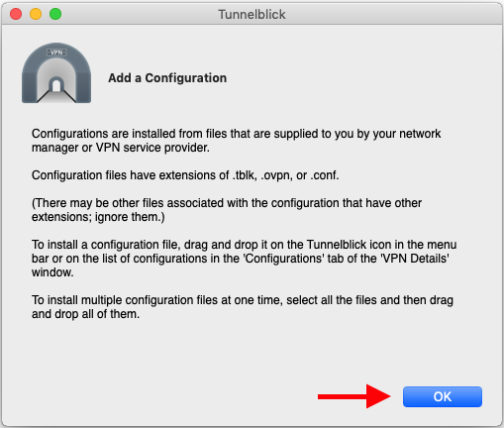Image resolution: width=504 pixels, height=428 pixels.
Task: Click the multiple configuration files paragraph
Action: click(x=243, y=307)
